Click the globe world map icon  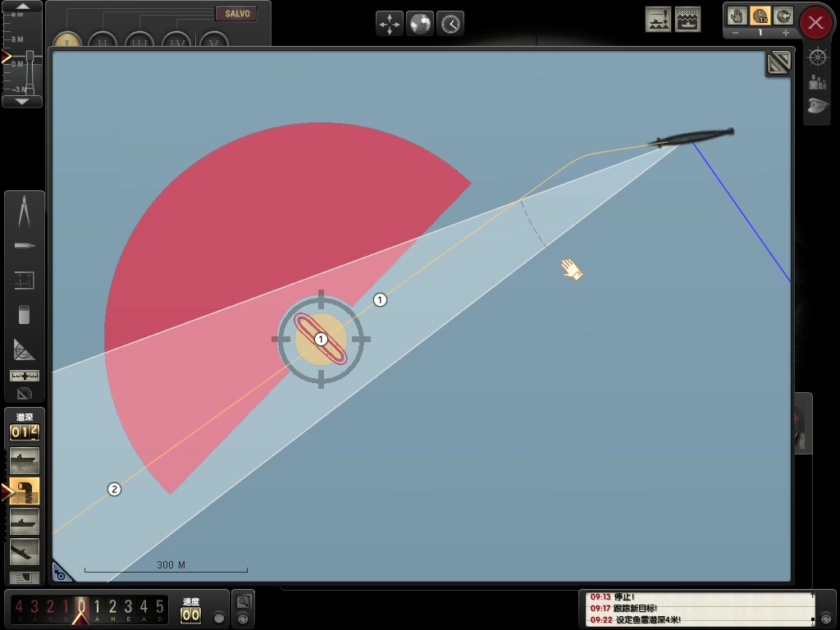point(420,24)
